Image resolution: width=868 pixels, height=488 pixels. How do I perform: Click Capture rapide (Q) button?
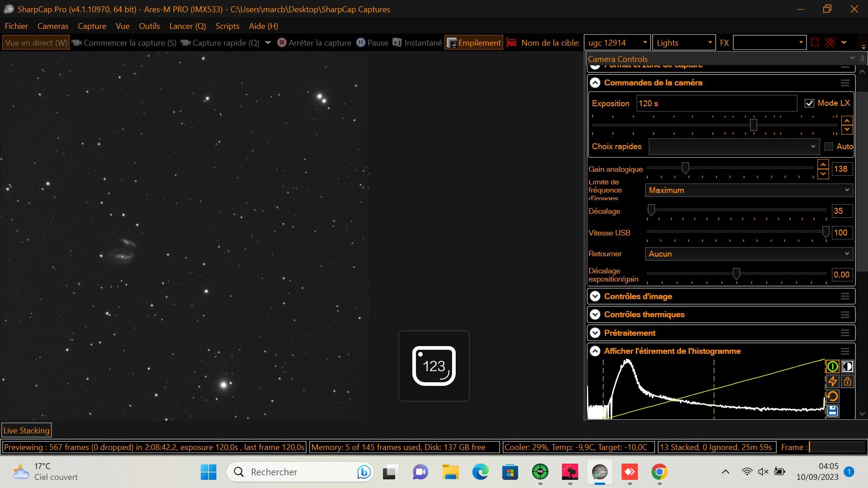pos(220,43)
